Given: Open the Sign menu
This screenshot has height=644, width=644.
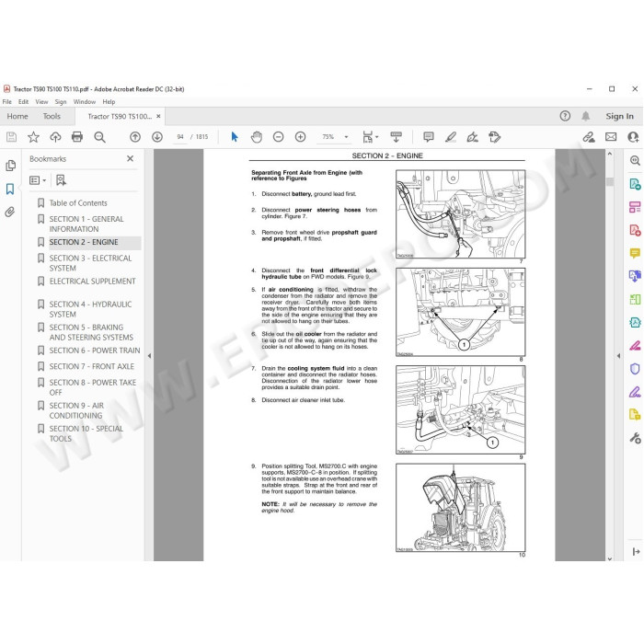Looking at the screenshot, I should 61,101.
